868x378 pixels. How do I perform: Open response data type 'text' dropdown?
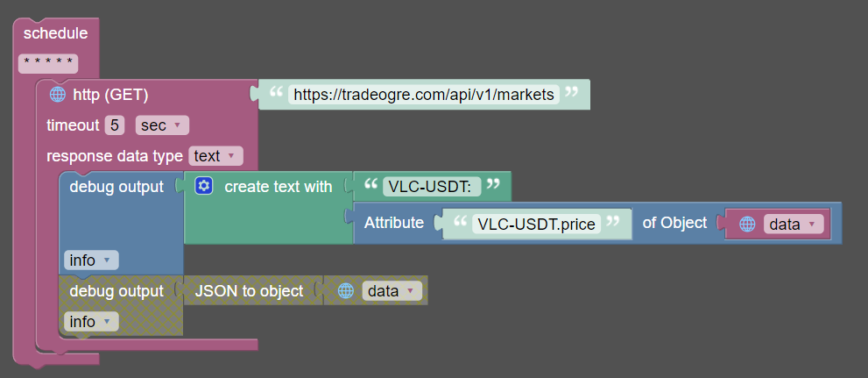(215, 156)
